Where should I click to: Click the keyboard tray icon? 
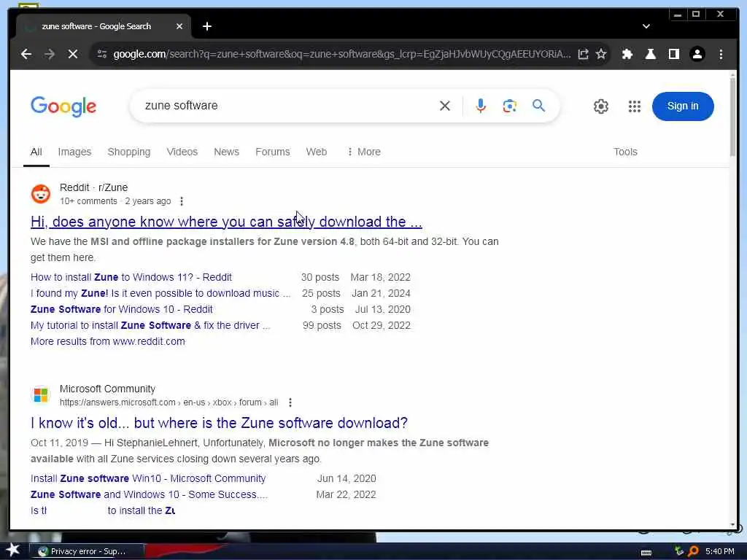coord(646,553)
